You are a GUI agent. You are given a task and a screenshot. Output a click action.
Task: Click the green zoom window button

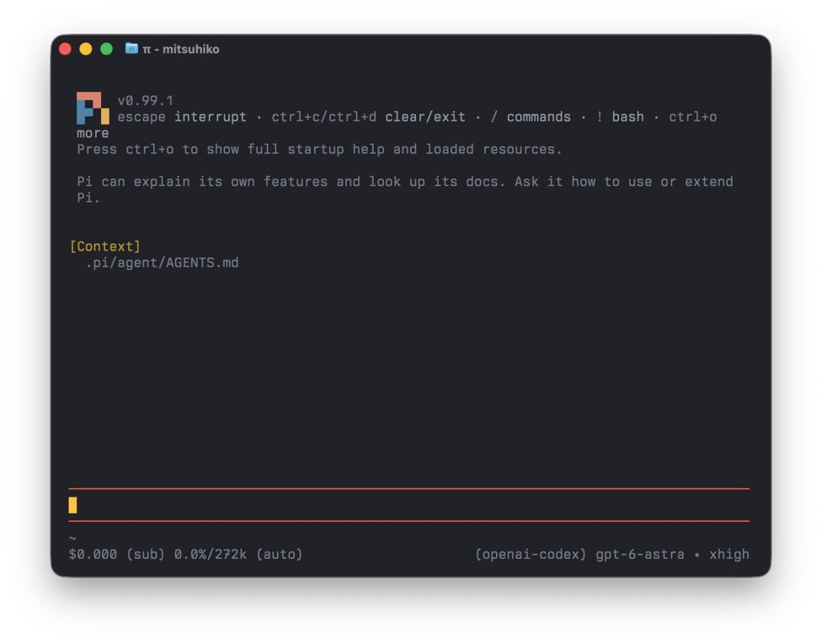pyautogui.click(x=106, y=49)
